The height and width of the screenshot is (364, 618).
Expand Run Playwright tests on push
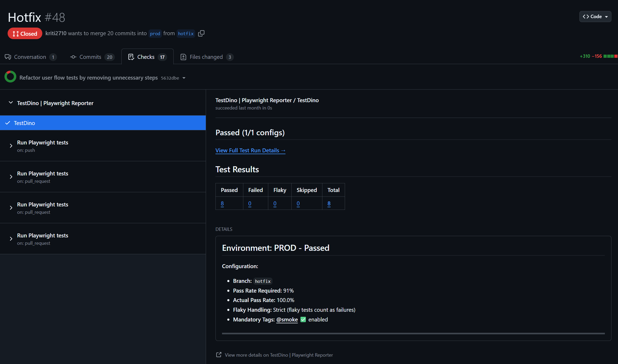point(11,146)
